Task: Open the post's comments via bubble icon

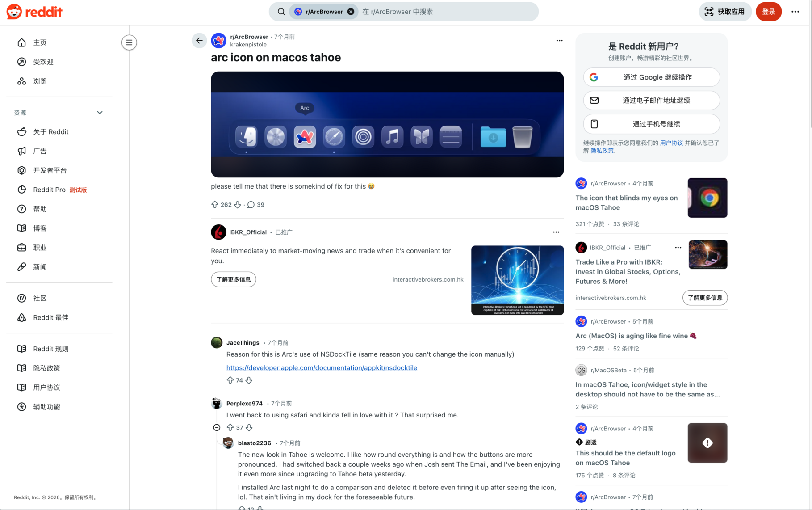Action: pos(251,205)
